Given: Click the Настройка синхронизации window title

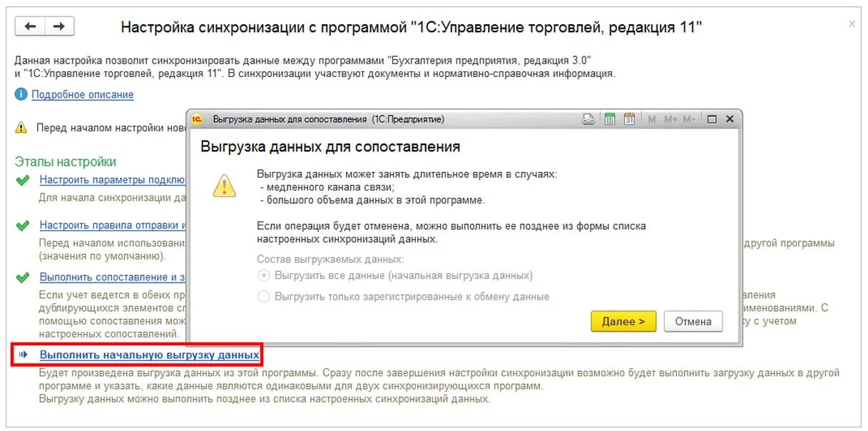Looking at the screenshot, I should [412, 27].
